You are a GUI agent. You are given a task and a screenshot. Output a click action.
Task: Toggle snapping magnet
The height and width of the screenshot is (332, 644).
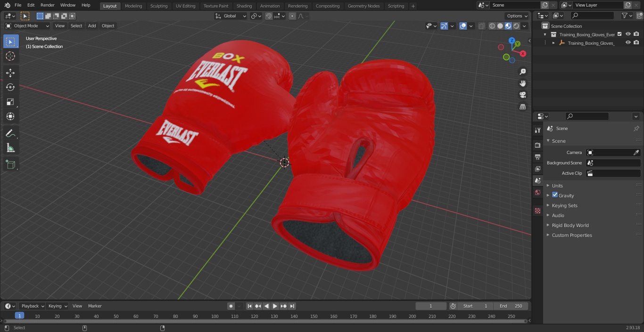(269, 16)
